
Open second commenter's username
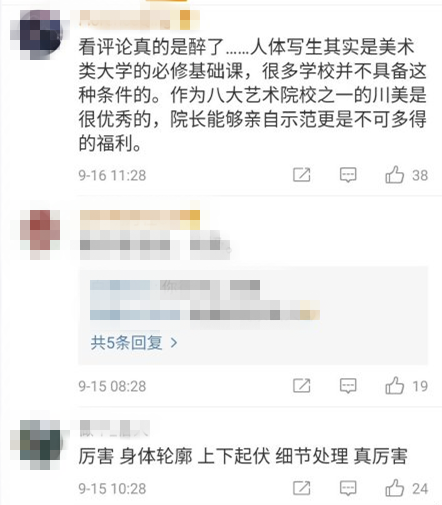pos(140,220)
